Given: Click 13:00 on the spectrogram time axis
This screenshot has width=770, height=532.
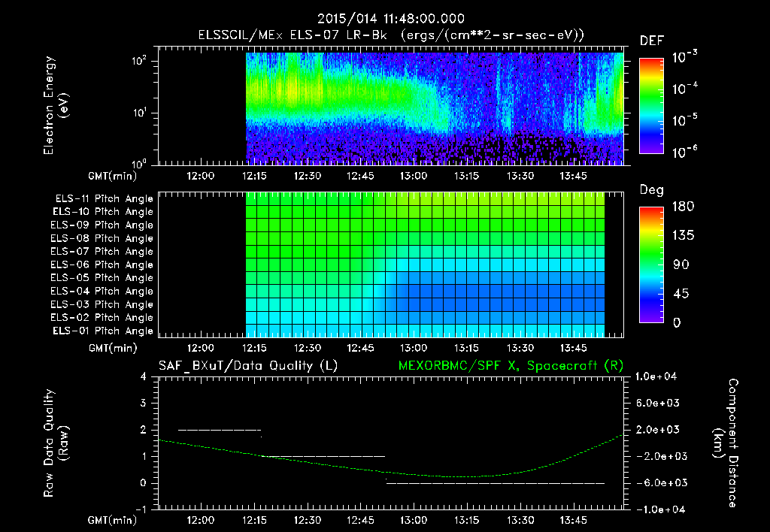Looking at the screenshot, I should (413, 176).
